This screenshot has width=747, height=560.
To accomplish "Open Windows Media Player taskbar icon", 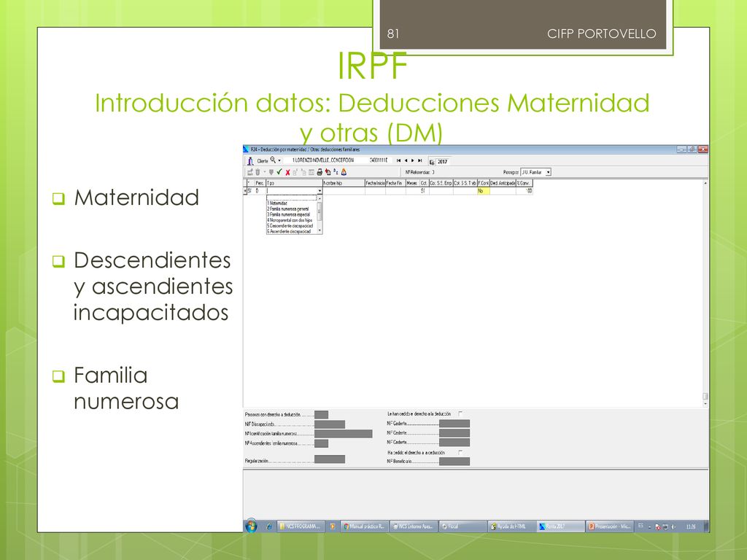I will 332,526.
